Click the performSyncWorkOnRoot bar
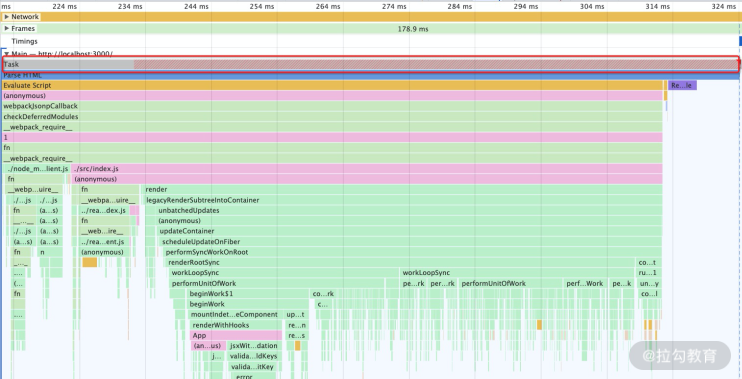 pyautogui.click(x=413, y=252)
